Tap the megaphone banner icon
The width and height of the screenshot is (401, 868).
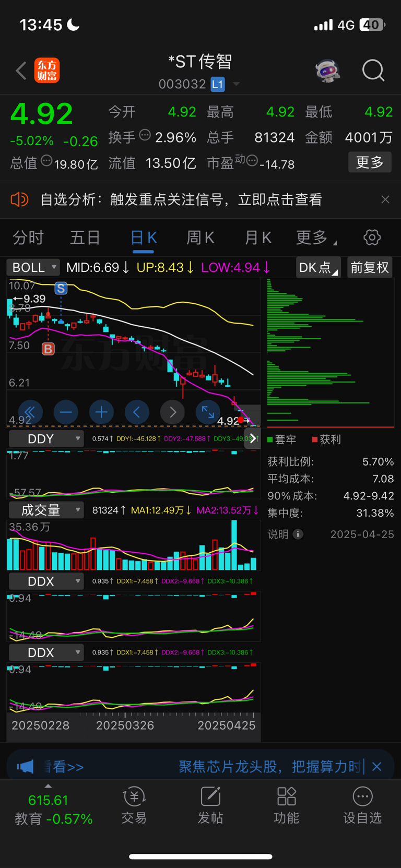pos(25,766)
